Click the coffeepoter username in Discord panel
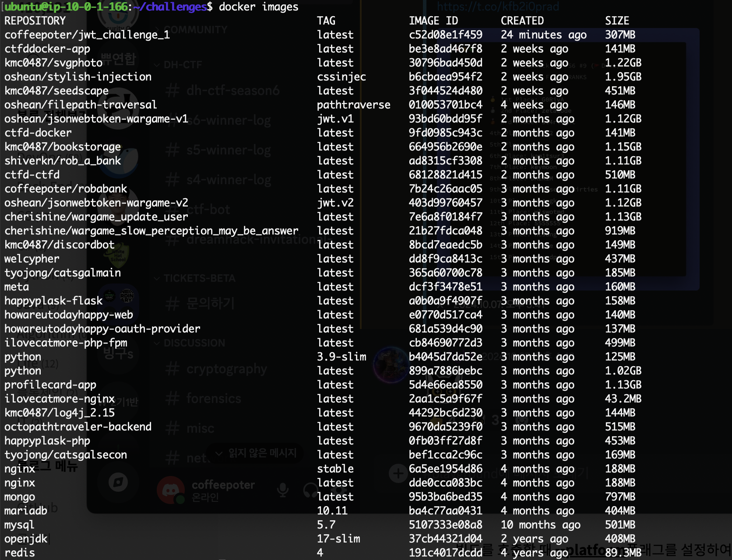This screenshot has height=560, width=732. point(223,485)
